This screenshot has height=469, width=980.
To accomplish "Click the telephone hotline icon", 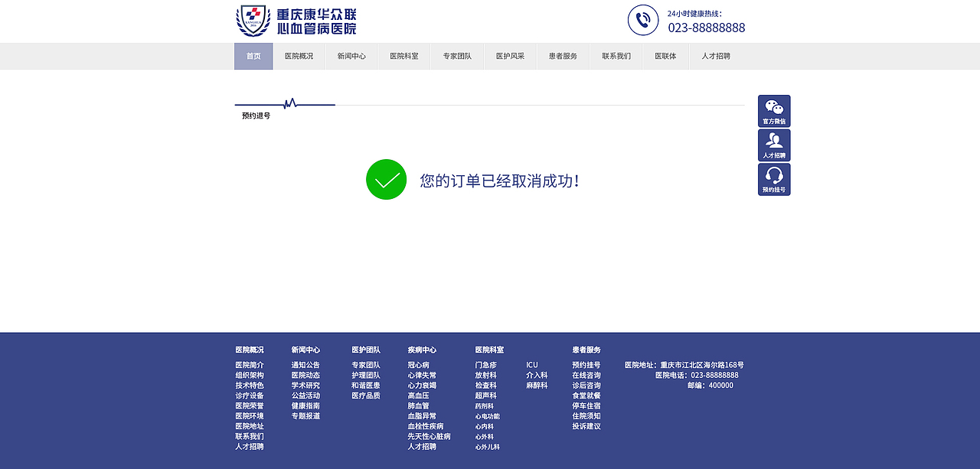I will [643, 20].
